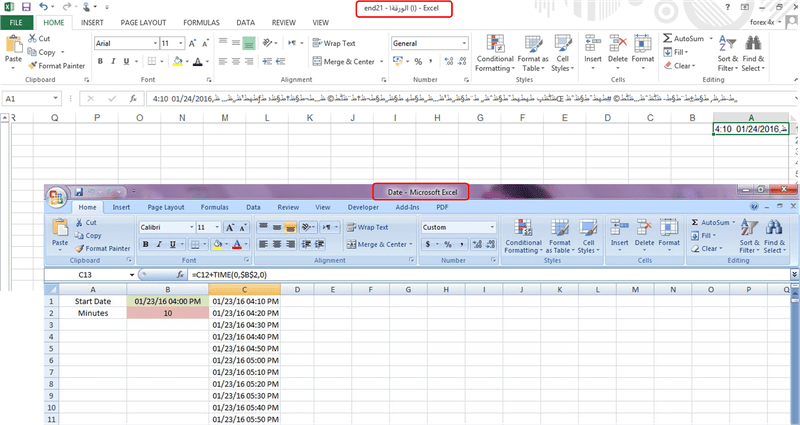
Task: Click AutoSum in the top Excel ribbon
Action: point(689,38)
